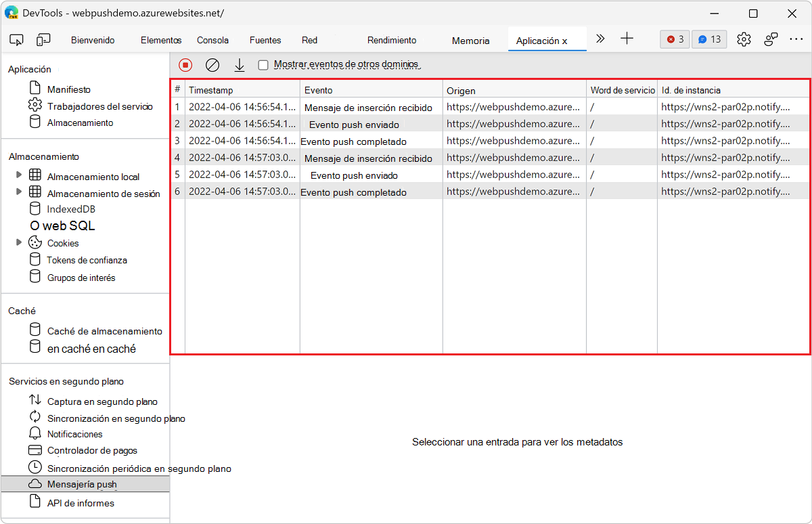Screen dimensions: 812x524
Task: Click the # column header
Action: pos(178,89)
